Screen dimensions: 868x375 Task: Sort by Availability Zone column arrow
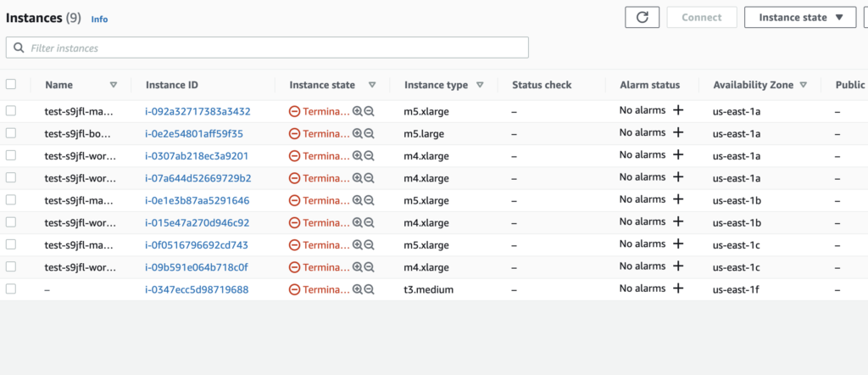[x=803, y=85]
